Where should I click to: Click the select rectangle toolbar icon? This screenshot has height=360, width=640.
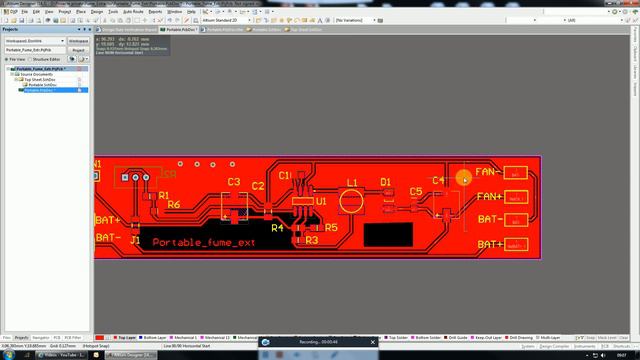point(137,20)
